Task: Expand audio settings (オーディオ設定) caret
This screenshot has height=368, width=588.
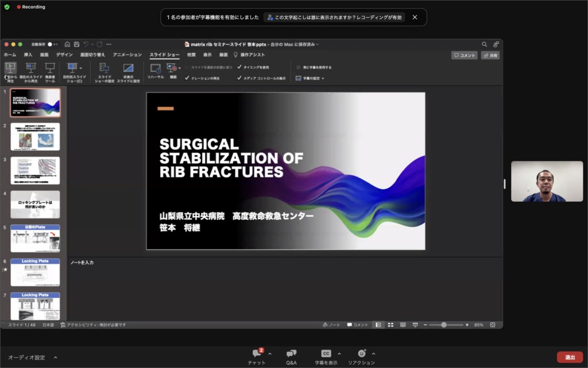Action: [x=56, y=357]
